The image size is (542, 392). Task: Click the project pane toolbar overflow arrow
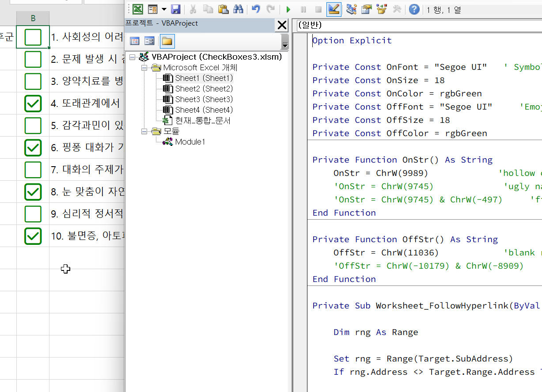285,45
